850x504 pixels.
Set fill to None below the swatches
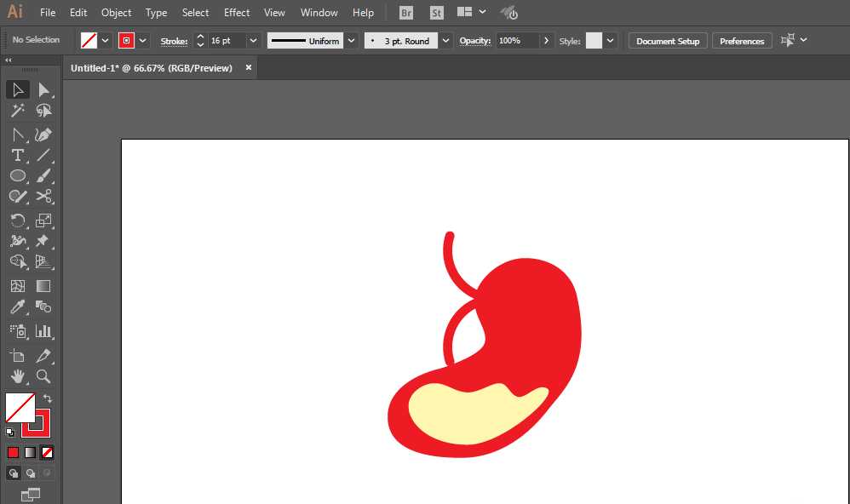47,452
